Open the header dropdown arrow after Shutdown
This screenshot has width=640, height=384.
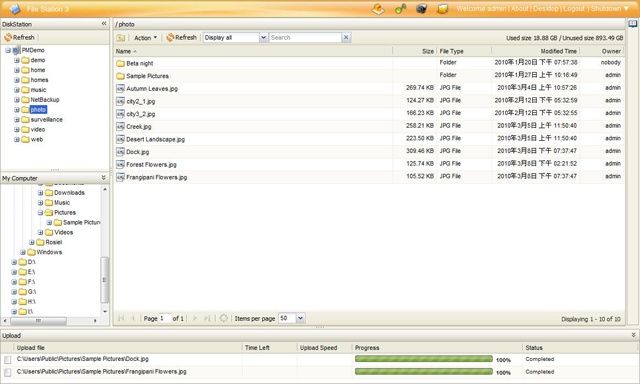[627, 9]
